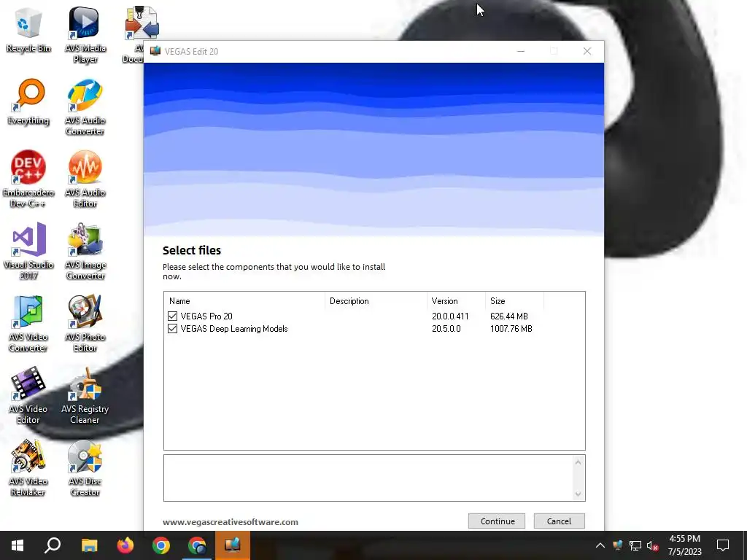Click description box scroll up arrow

pyautogui.click(x=578, y=462)
